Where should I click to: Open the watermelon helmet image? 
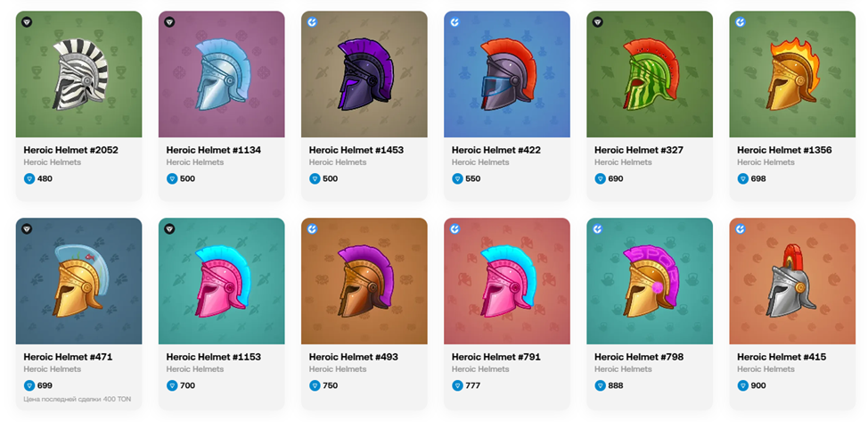(x=649, y=75)
